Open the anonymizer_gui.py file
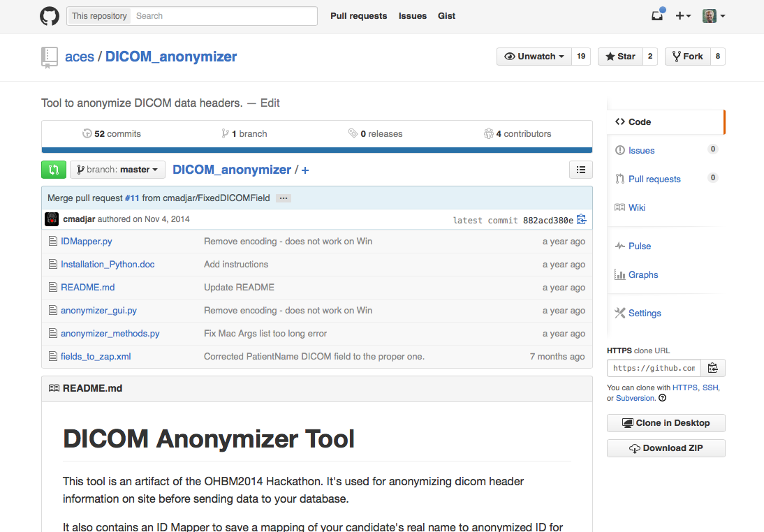 pyautogui.click(x=98, y=311)
